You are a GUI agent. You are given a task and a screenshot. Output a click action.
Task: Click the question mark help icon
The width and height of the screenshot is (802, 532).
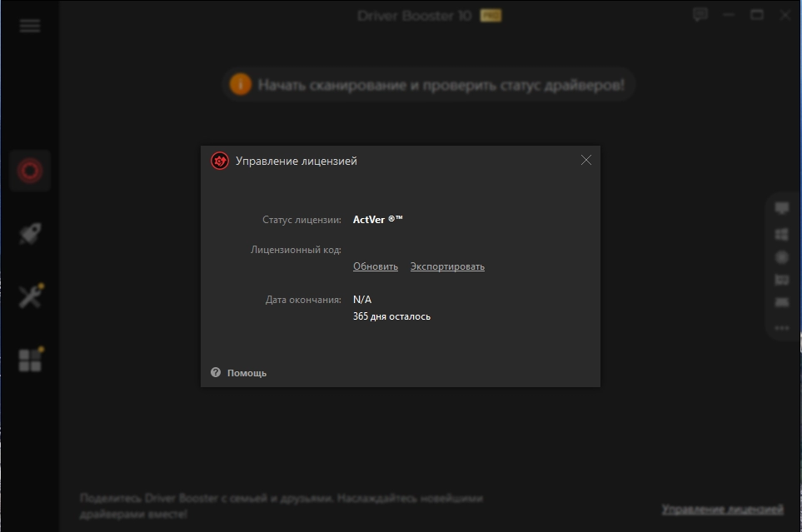pyautogui.click(x=216, y=372)
